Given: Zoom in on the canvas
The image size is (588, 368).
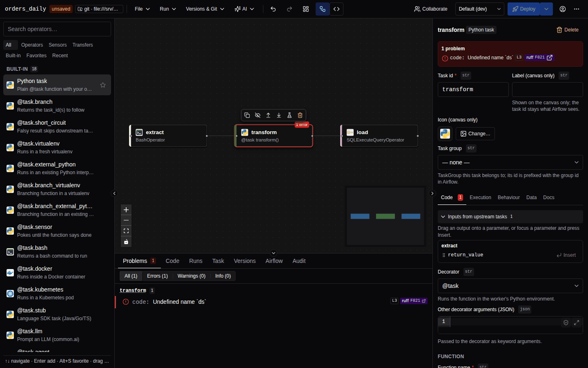Looking at the screenshot, I should point(126,210).
